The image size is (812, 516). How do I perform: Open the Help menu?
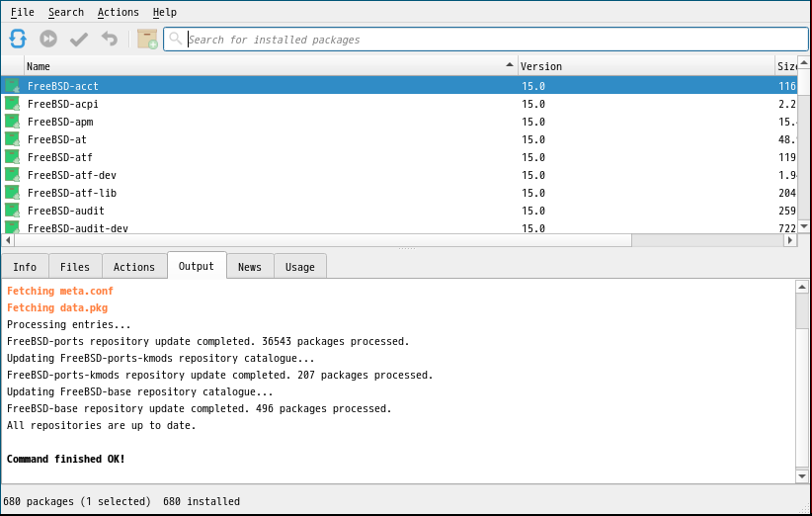(x=165, y=12)
